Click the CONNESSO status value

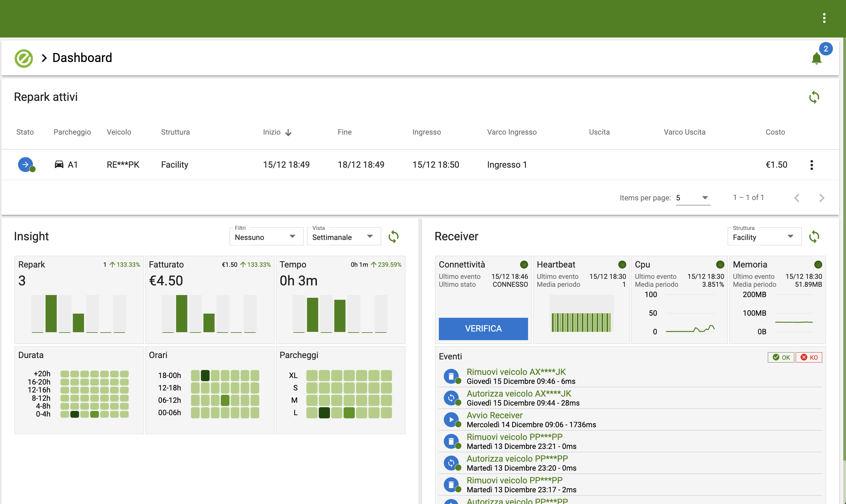510,284
